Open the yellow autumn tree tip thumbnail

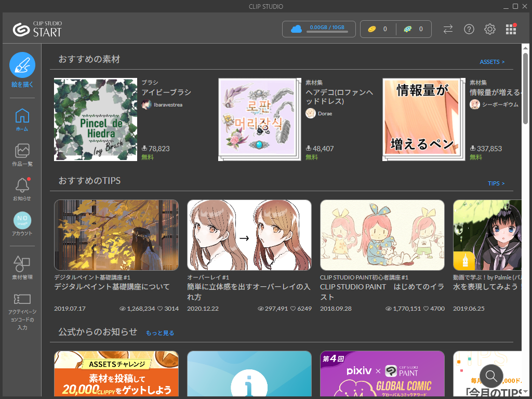pyautogui.click(x=116, y=235)
